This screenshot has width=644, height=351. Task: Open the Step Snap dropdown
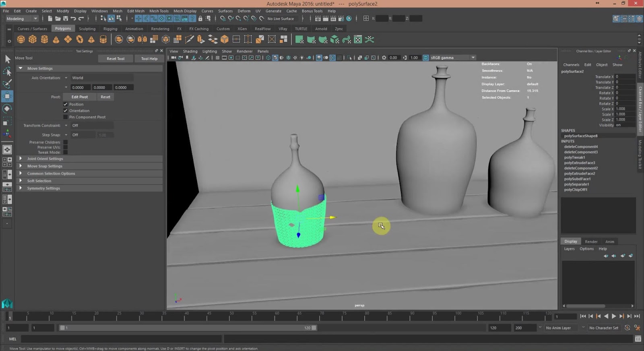tap(83, 135)
